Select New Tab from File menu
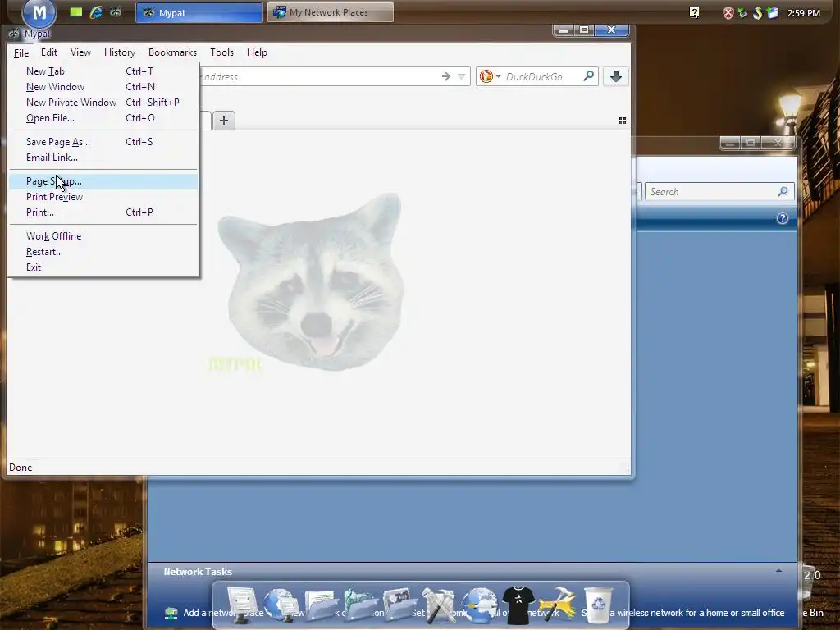 coord(103,71)
